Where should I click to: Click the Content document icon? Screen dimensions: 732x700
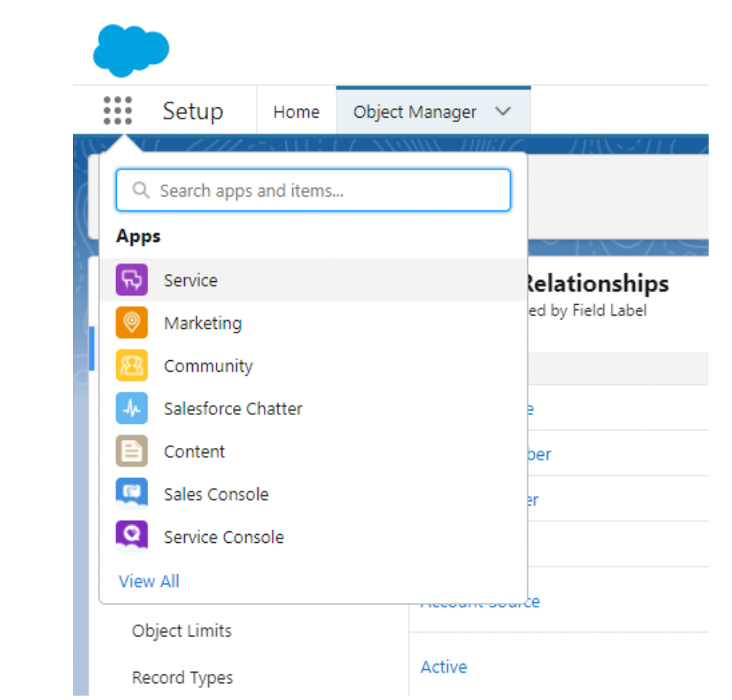[131, 451]
